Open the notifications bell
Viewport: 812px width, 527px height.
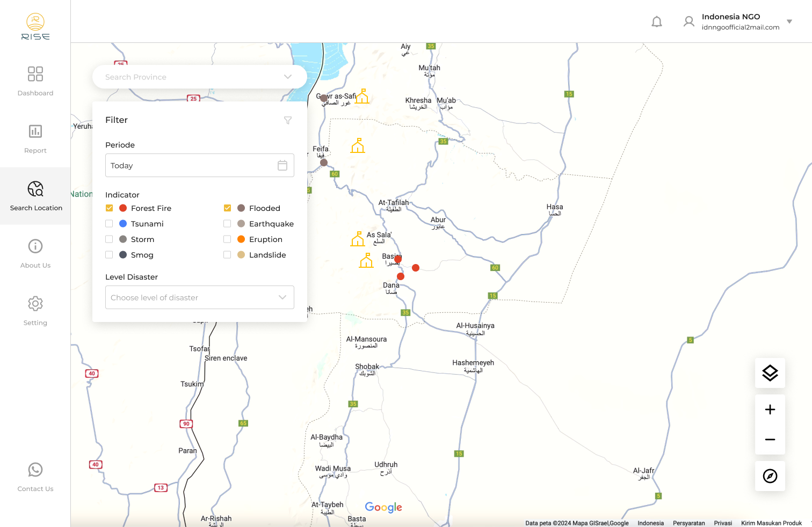point(656,22)
